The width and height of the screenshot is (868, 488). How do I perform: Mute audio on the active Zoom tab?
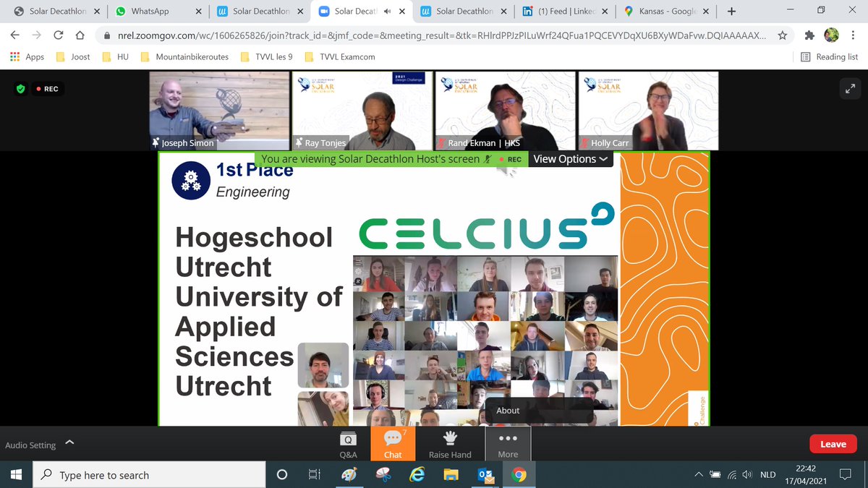pyautogui.click(x=388, y=12)
